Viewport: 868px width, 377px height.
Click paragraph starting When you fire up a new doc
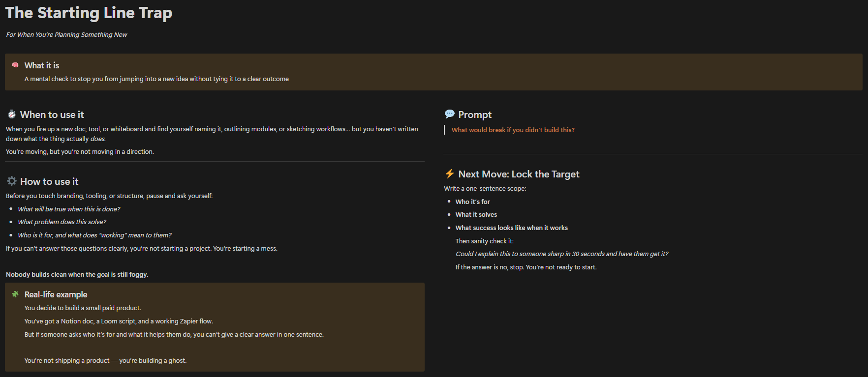pyautogui.click(x=212, y=134)
